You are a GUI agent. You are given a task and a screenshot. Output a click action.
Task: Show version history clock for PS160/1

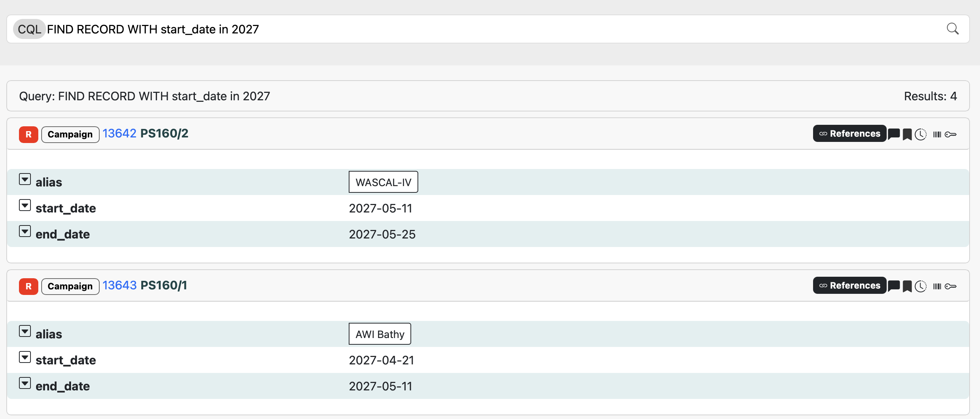[x=920, y=286]
